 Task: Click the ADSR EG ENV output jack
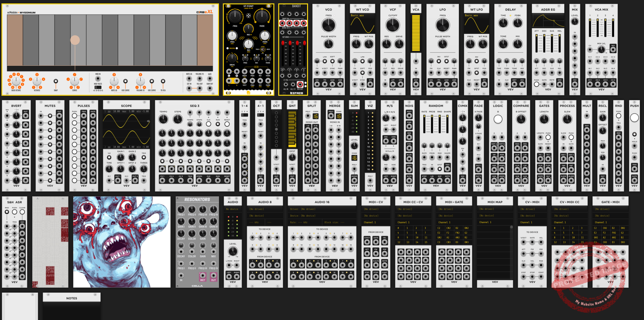pyautogui.click(x=559, y=84)
